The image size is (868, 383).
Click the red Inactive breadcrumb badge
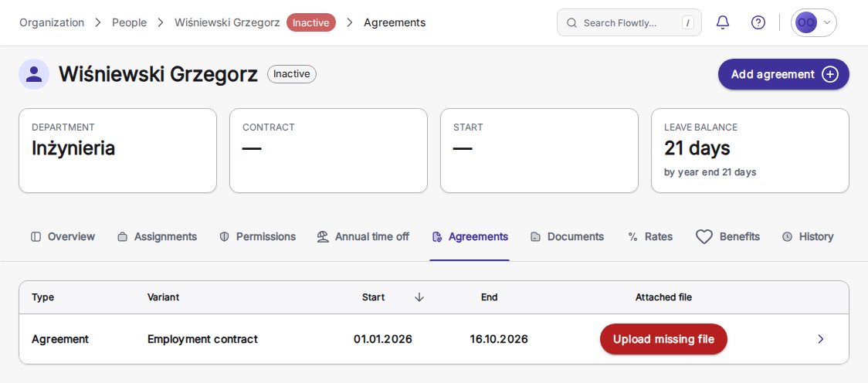(311, 22)
